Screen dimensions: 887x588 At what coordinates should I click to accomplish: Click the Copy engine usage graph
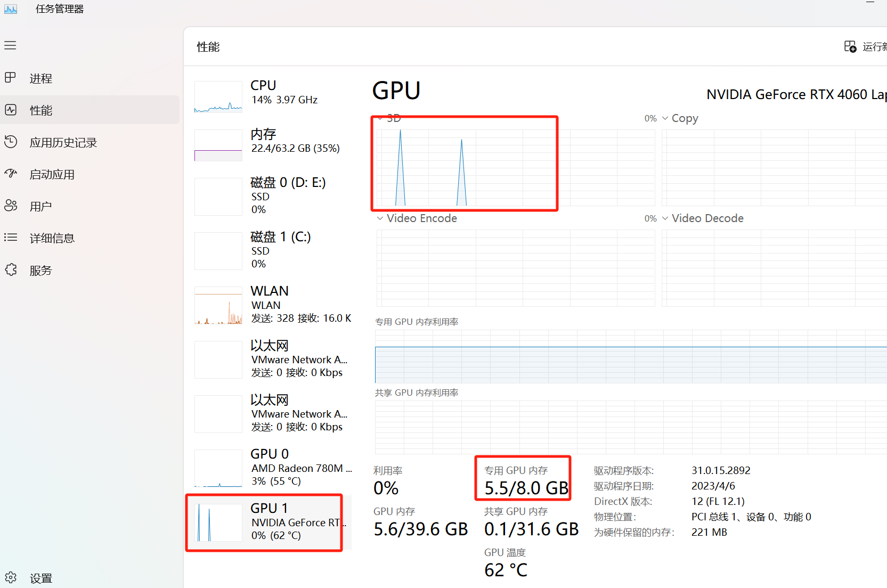coord(774,167)
